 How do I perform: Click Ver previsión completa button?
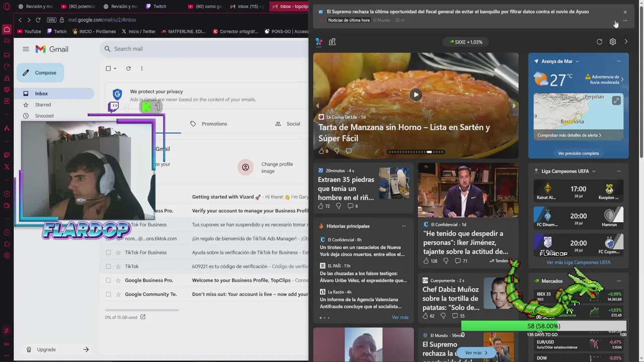pos(579,153)
